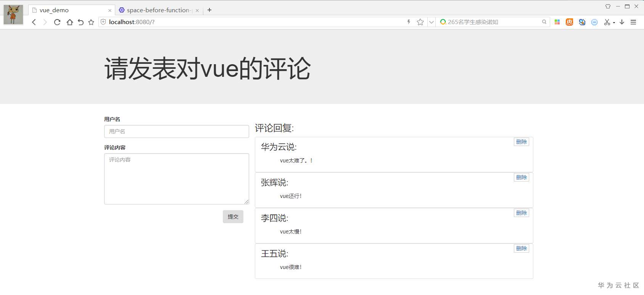Delete the 李四 comment
644x295 pixels.
pyautogui.click(x=522, y=213)
